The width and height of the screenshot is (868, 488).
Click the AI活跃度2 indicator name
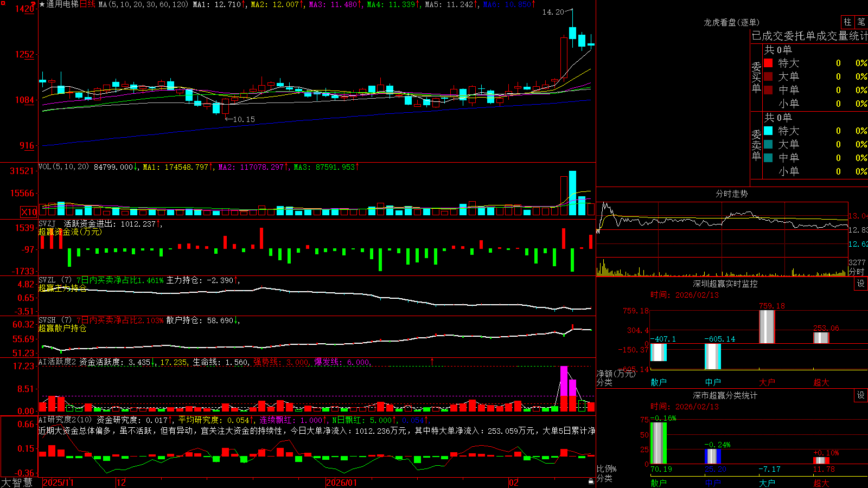click(57, 362)
